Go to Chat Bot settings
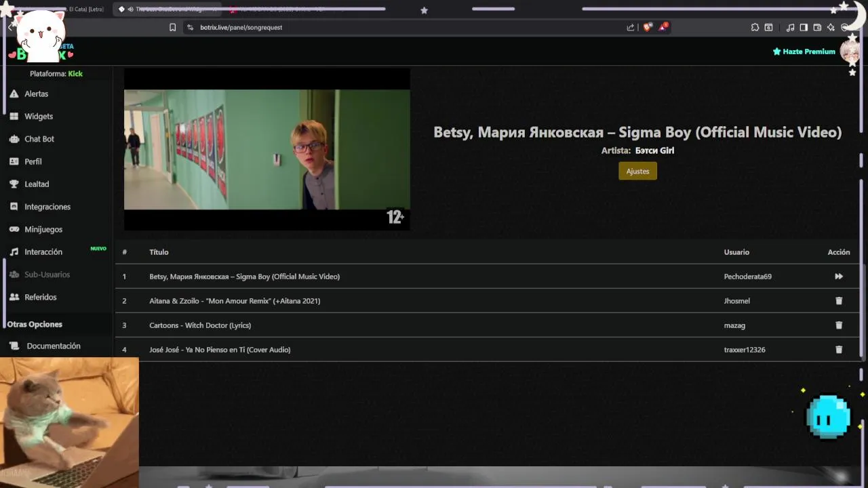The width and height of the screenshot is (868, 488). pyautogui.click(x=39, y=139)
